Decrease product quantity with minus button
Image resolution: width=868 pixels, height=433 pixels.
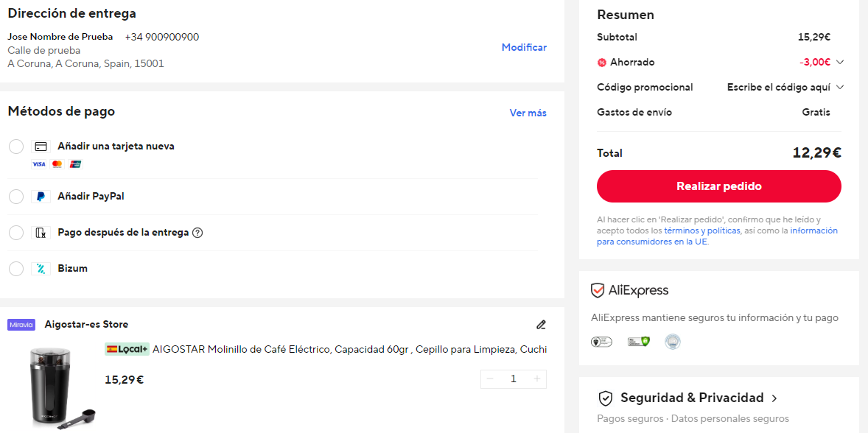pos(489,379)
